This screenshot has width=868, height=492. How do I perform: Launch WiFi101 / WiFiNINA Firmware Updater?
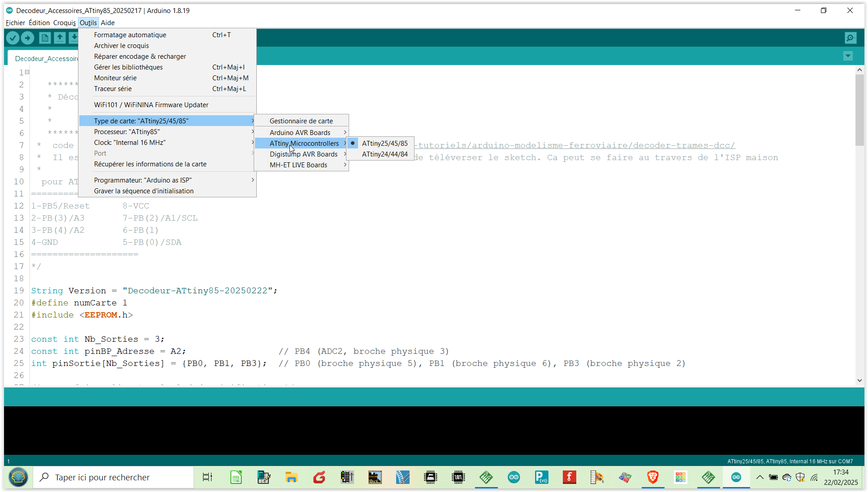tap(167, 105)
